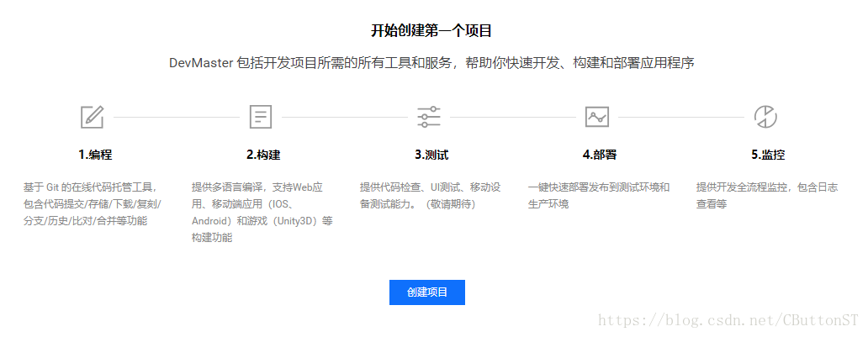Click the 一键快速部署发布 description

(599, 195)
